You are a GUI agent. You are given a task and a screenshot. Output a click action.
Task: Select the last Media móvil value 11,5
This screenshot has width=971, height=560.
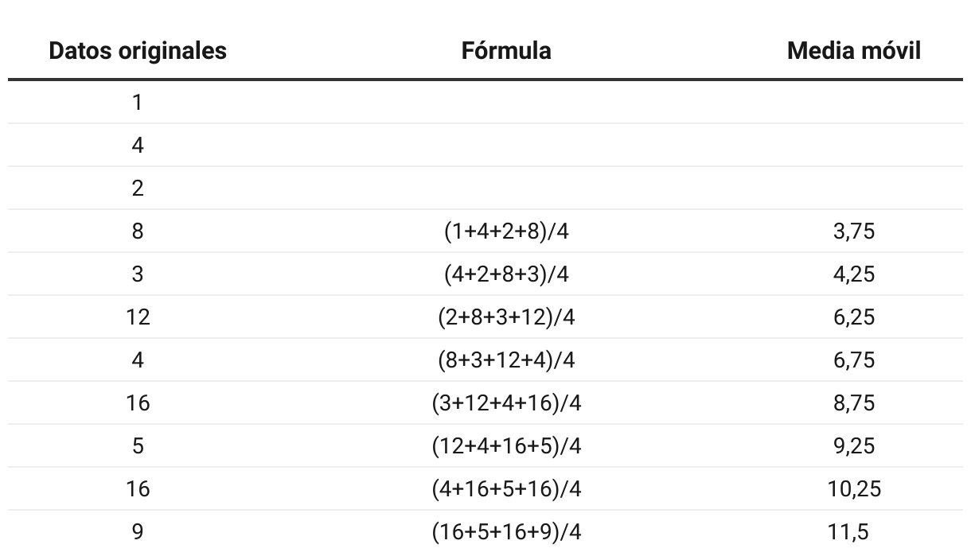[848, 531]
